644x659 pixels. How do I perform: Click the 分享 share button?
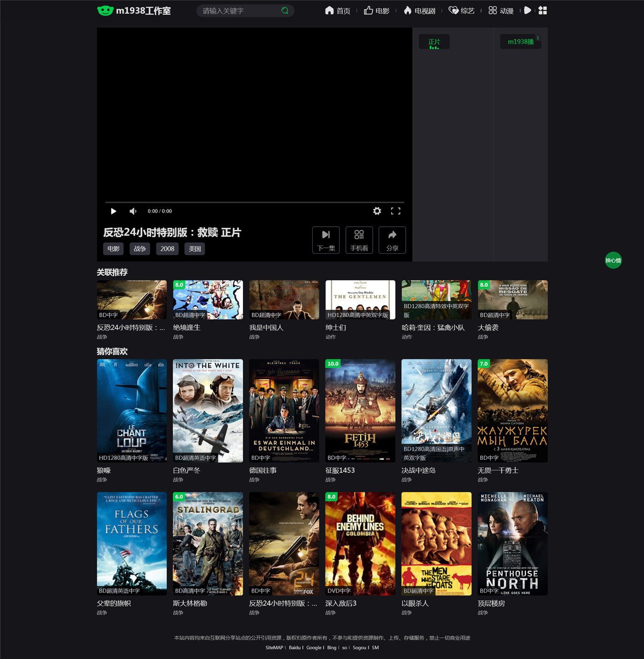coord(392,240)
